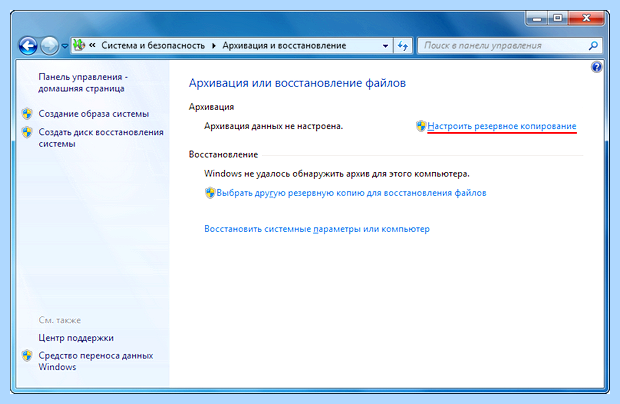Open recent pages dropdown beside nav arrows
The width and height of the screenshot is (620, 404).
coord(65,46)
